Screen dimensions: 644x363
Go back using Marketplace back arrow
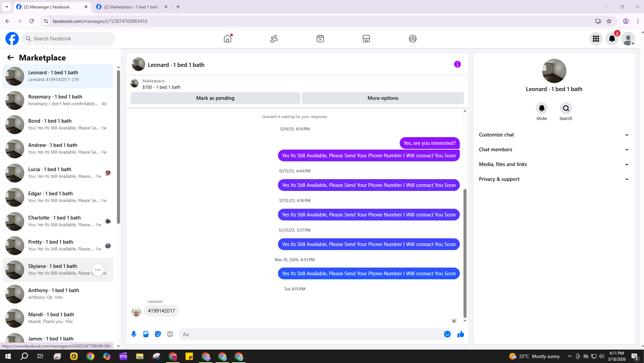click(10, 57)
